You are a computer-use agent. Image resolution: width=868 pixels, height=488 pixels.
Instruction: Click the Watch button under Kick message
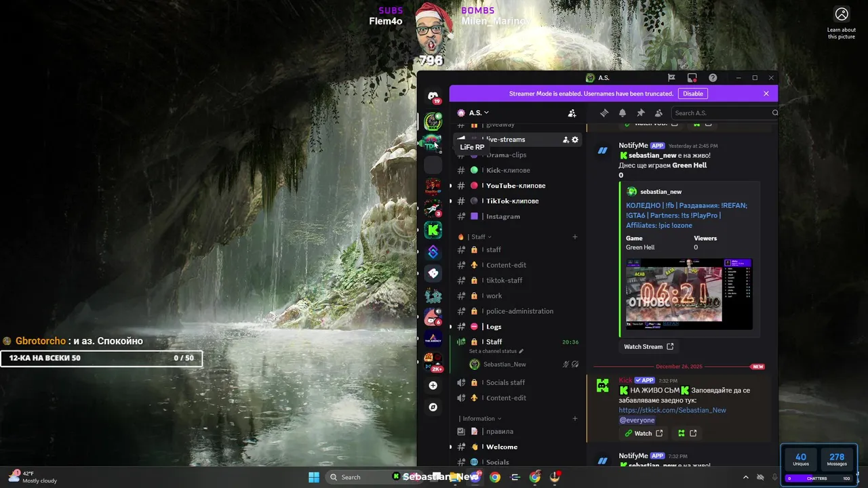tap(644, 433)
